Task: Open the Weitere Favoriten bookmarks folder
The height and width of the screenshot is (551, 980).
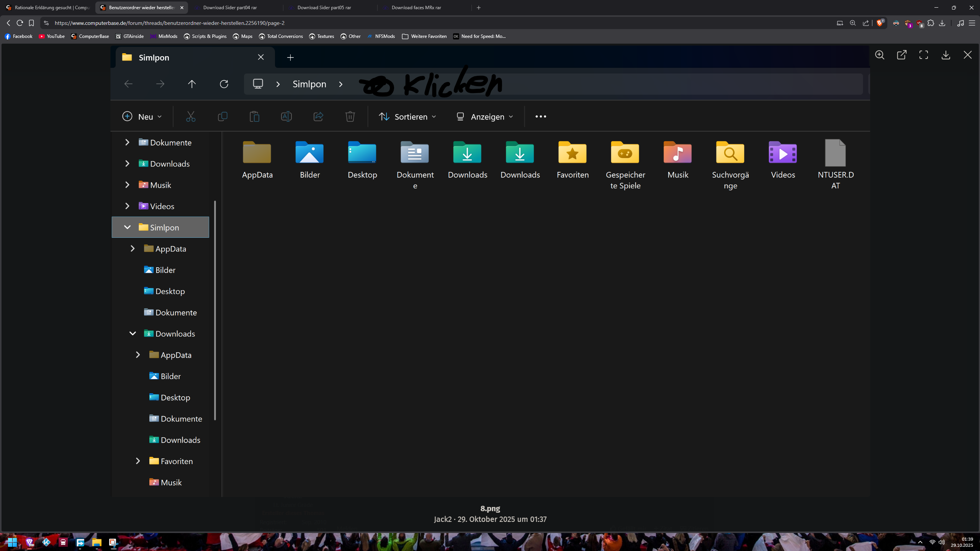Action: [424, 36]
